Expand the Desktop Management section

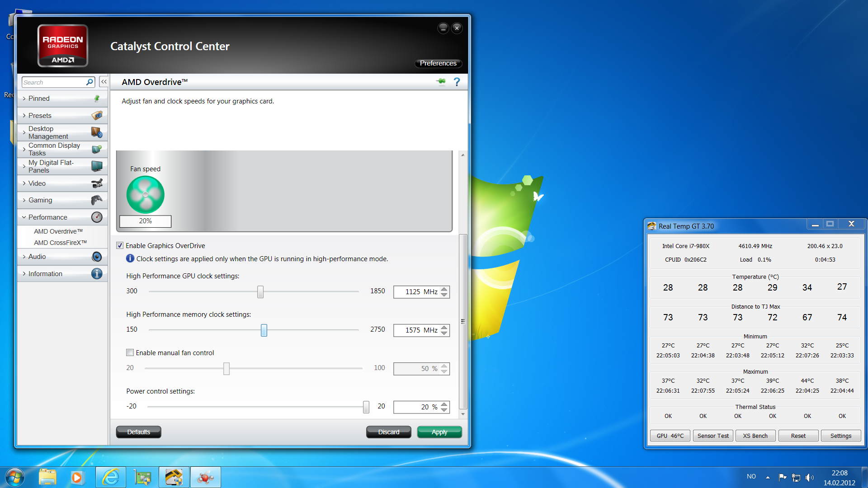point(62,132)
